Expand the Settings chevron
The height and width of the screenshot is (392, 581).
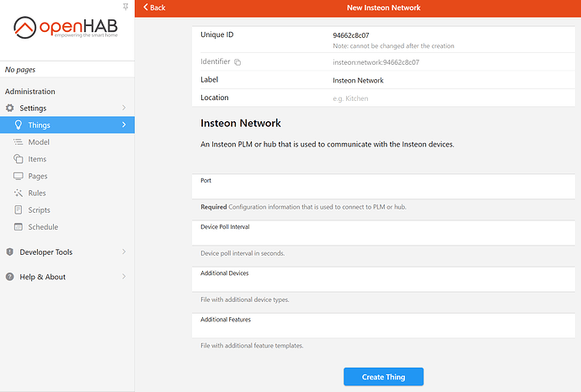click(x=124, y=108)
